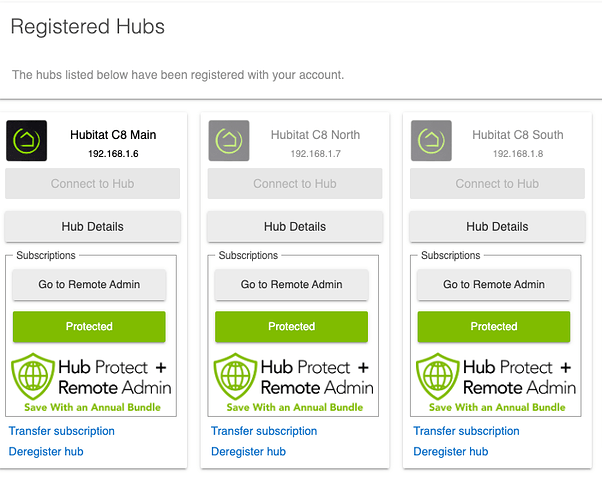Click Connect to Hub for Hubitat C8 Main
This screenshot has height=500, width=602.
[x=93, y=184]
